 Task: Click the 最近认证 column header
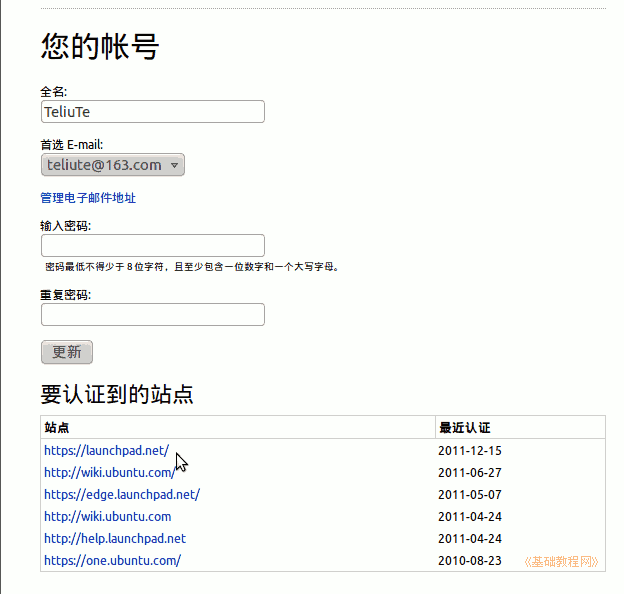[x=464, y=428]
